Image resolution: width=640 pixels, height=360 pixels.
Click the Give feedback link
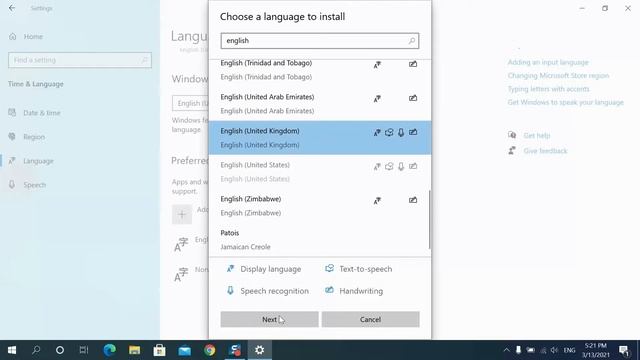tap(545, 151)
